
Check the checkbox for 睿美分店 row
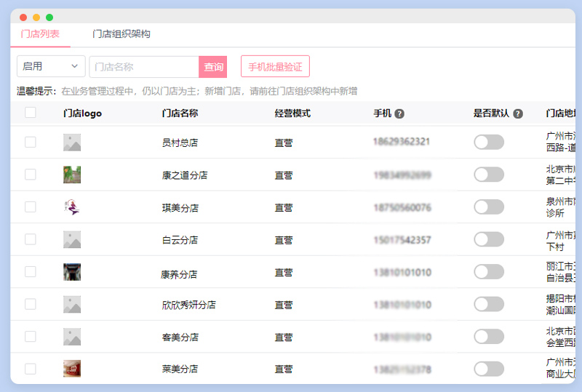point(31,336)
